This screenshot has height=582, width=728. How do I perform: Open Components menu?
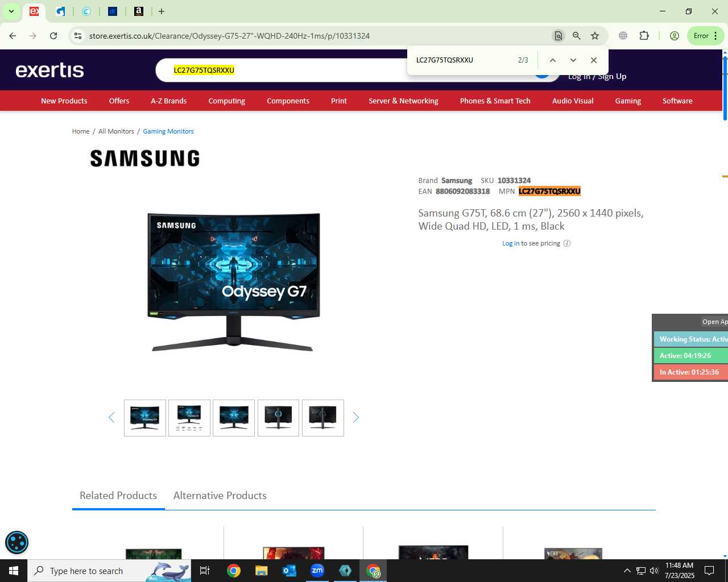tap(288, 101)
